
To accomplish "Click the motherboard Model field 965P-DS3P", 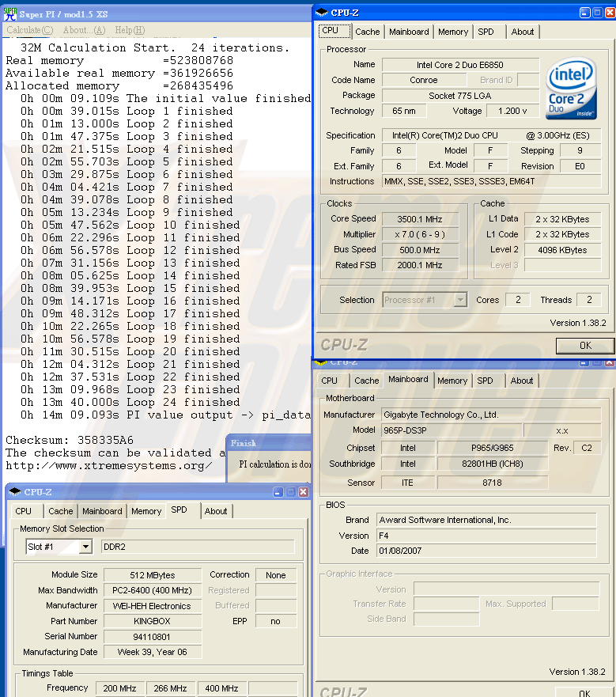I will (451, 430).
